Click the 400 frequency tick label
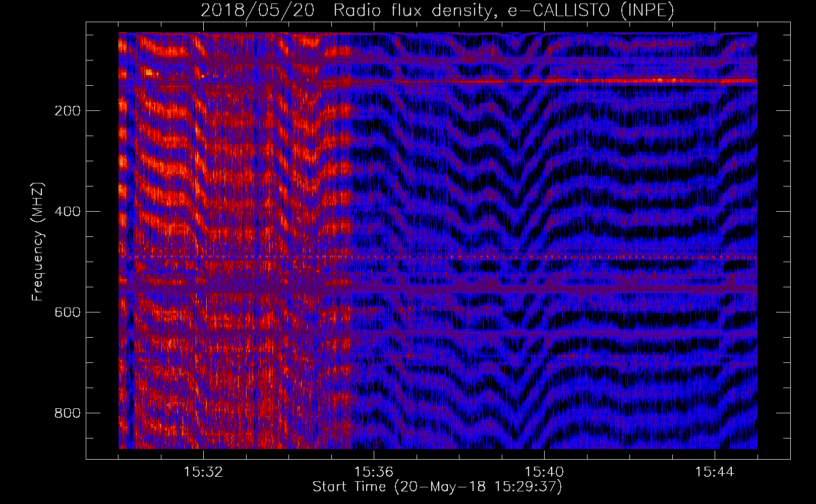This screenshot has width=816, height=504. click(x=68, y=212)
